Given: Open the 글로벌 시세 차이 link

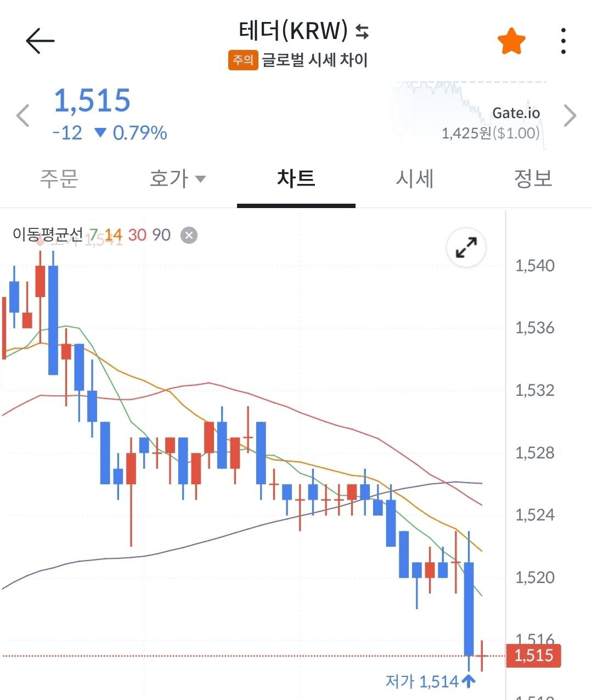Looking at the screenshot, I should click(314, 60).
